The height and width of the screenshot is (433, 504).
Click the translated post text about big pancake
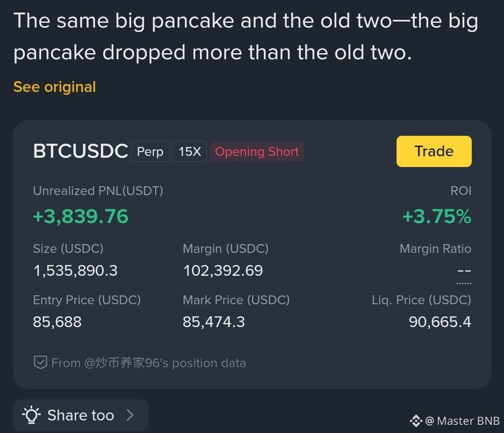point(246,36)
